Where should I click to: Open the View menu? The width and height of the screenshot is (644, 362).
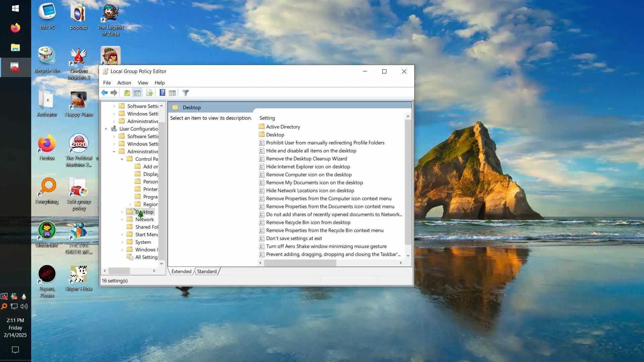tap(143, 83)
